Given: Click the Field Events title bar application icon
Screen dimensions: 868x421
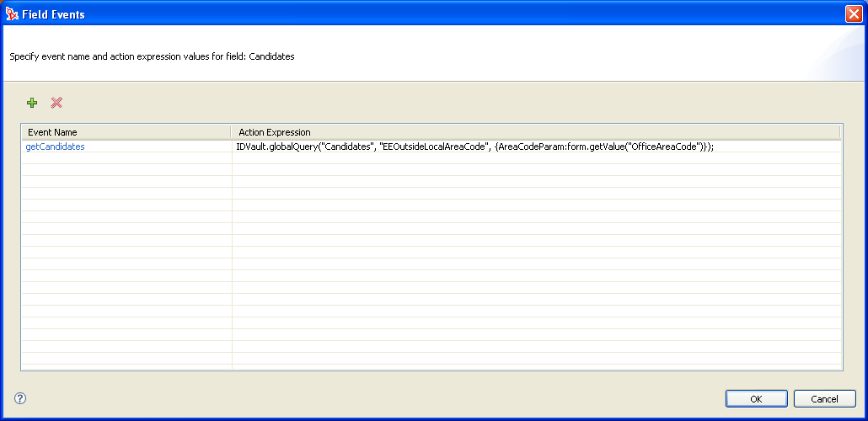Looking at the screenshot, I should [x=12, y=14].
